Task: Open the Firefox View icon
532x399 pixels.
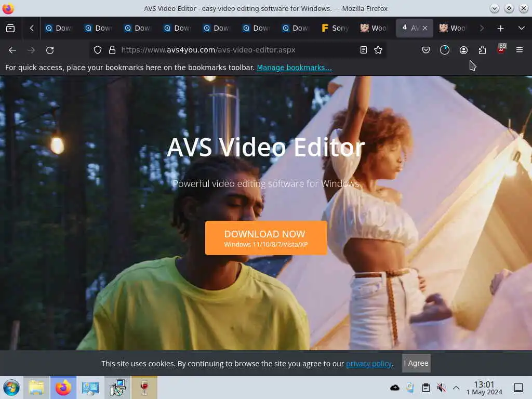Action: [x=10, y=28]
